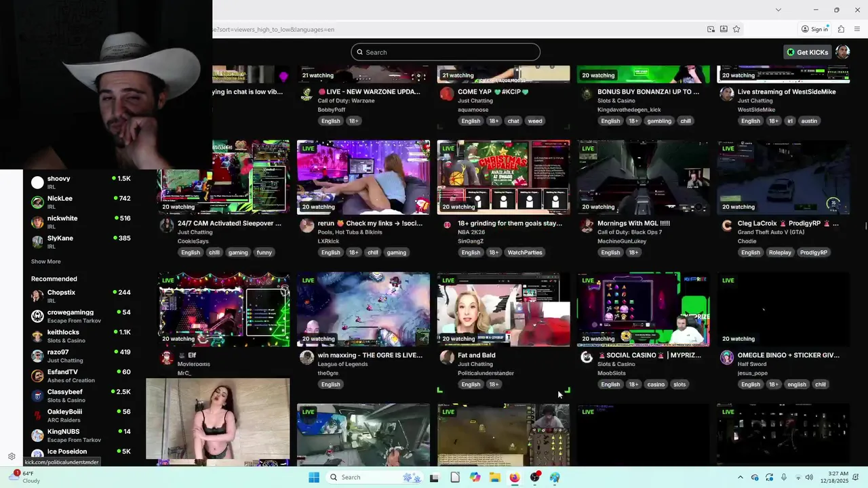
Task: Open the sidebar settings gear icon
Action: (x=12, y=456)
